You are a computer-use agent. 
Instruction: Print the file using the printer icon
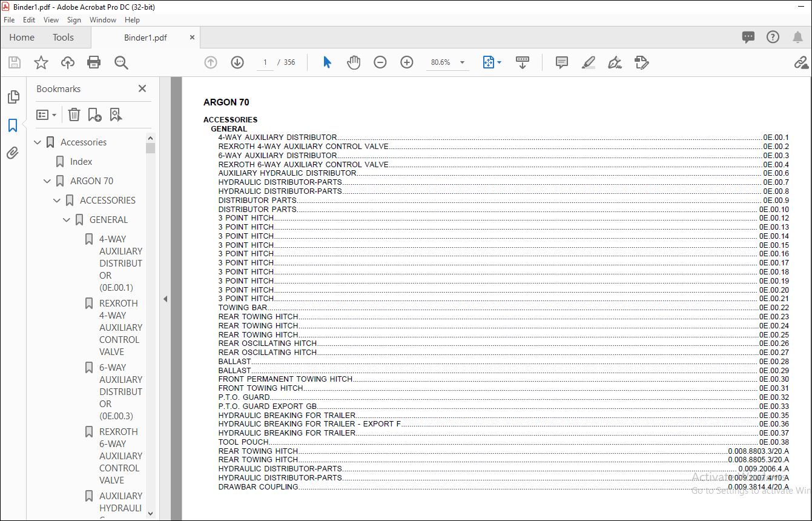pyautogui.click(x=94, y=62)
